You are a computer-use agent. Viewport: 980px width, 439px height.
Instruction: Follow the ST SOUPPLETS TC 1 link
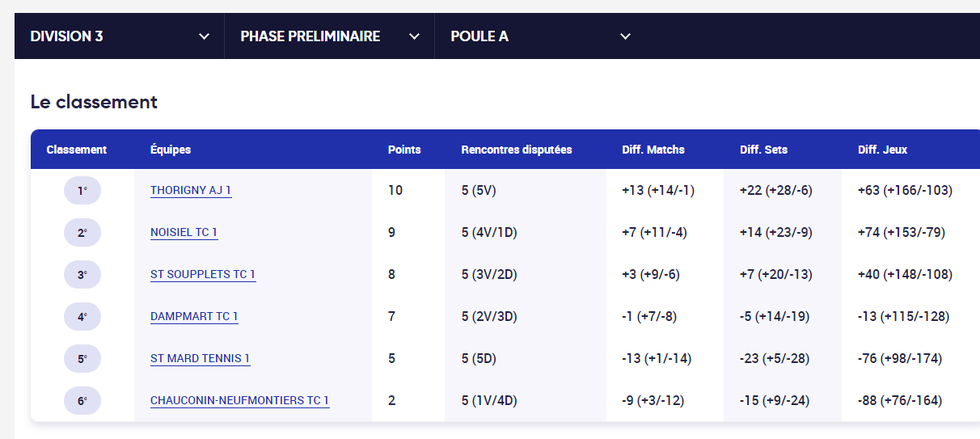[203, 275]
